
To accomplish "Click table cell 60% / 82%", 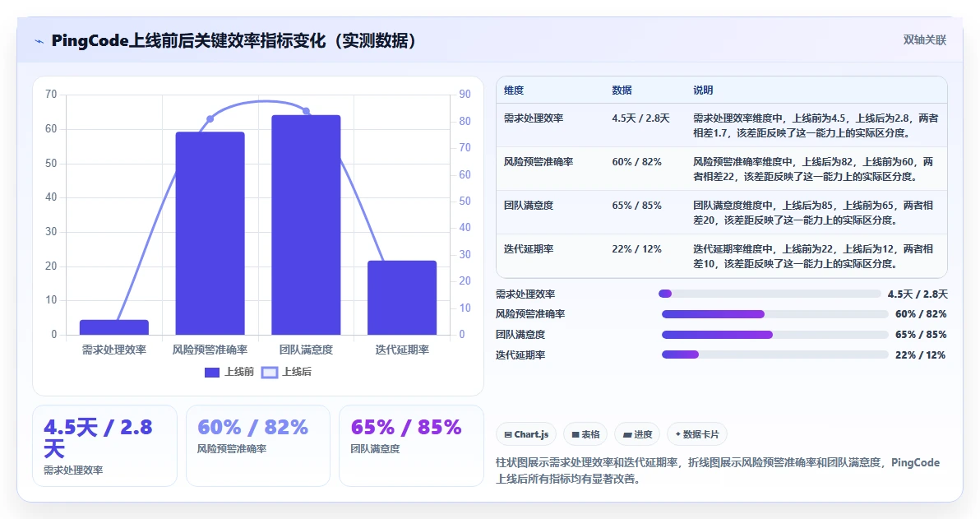I will tap(637, 162).
